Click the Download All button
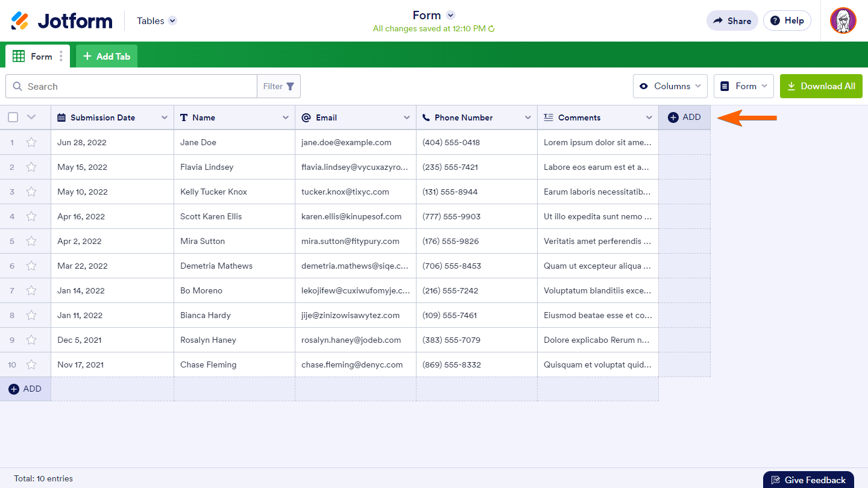Screen dimensions: 868x488 click(821, 86)
